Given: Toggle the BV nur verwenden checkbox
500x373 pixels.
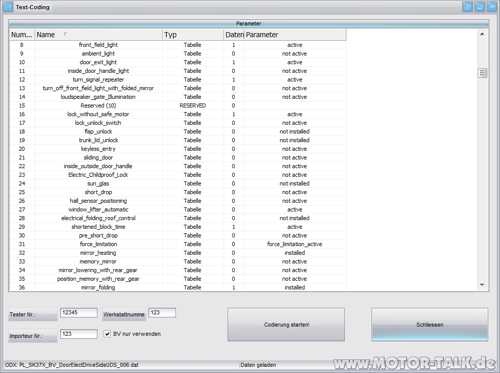Looking at the screenshot, I should pyautogui.click(x=107, y=334).
